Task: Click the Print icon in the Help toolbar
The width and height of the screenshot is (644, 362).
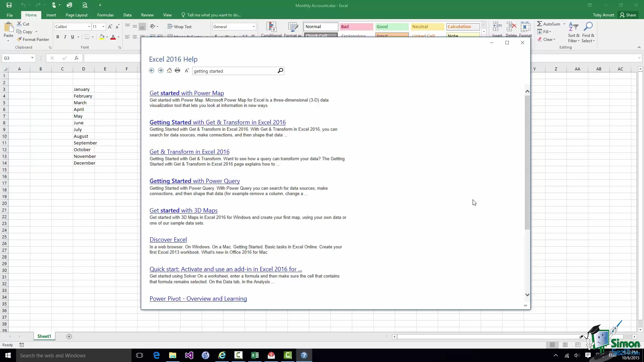Action: [177, 71]
